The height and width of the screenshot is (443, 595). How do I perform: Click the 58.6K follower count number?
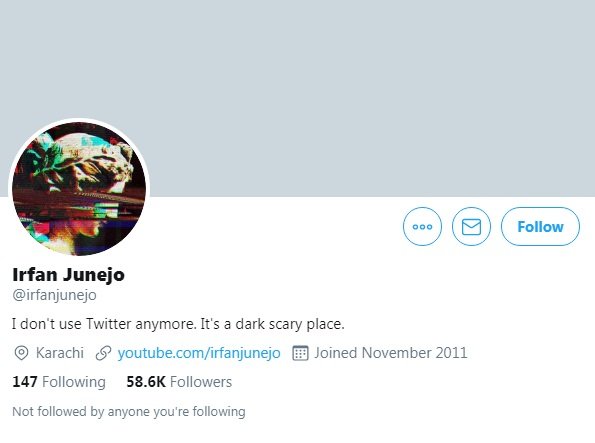[x=146, y=382]
